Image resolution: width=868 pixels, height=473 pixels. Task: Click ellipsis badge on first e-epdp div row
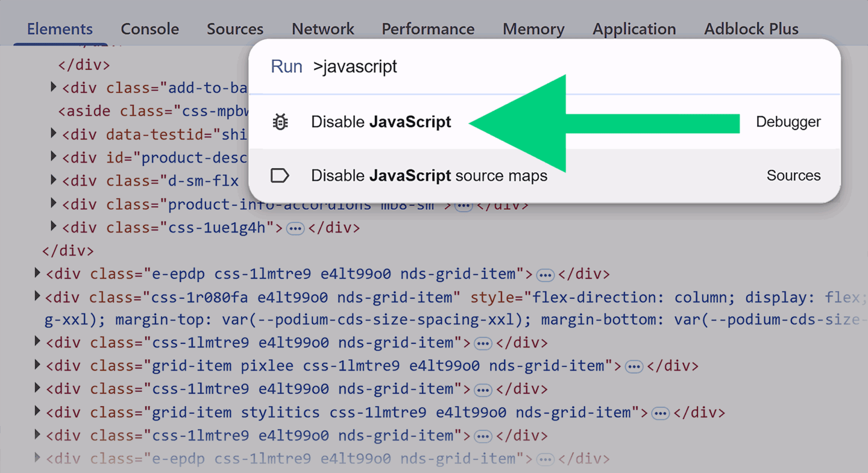pyautogui.click(x=545, y=275)
